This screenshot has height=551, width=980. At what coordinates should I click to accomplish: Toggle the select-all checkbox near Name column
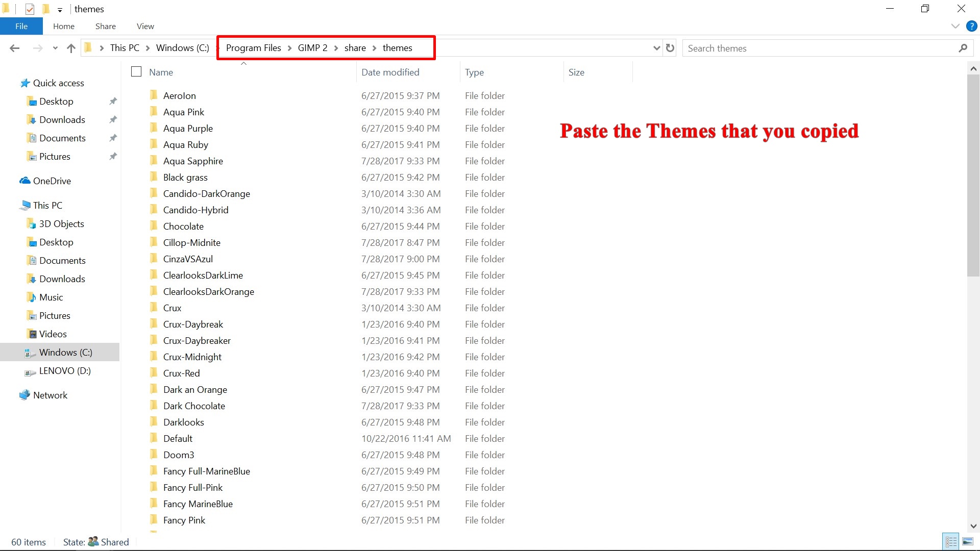136,71
